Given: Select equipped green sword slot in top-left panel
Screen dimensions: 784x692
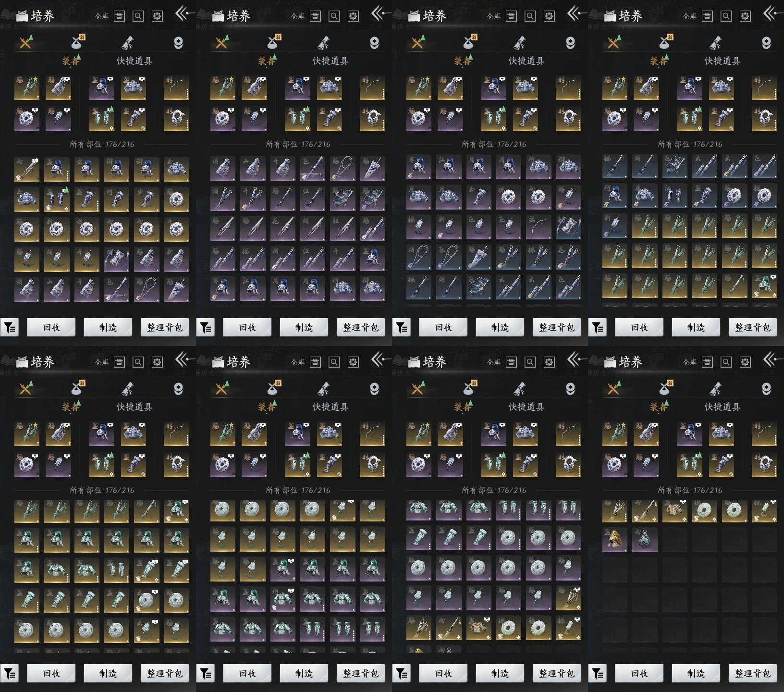Looking at the screenshot, I should 27,87.
